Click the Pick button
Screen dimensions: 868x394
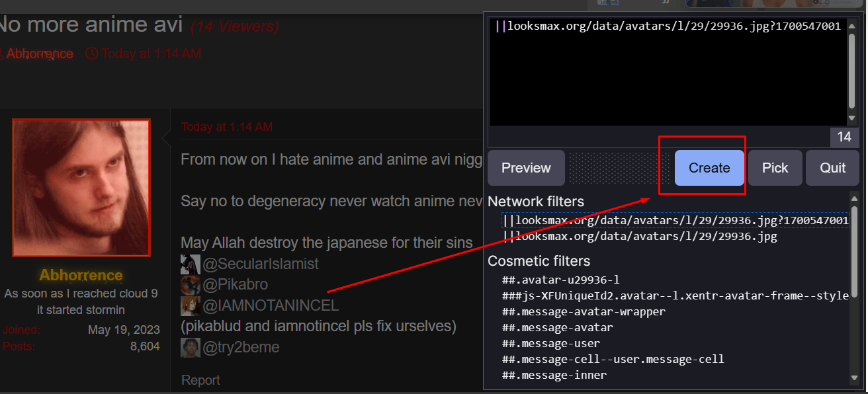coord(775,168)
